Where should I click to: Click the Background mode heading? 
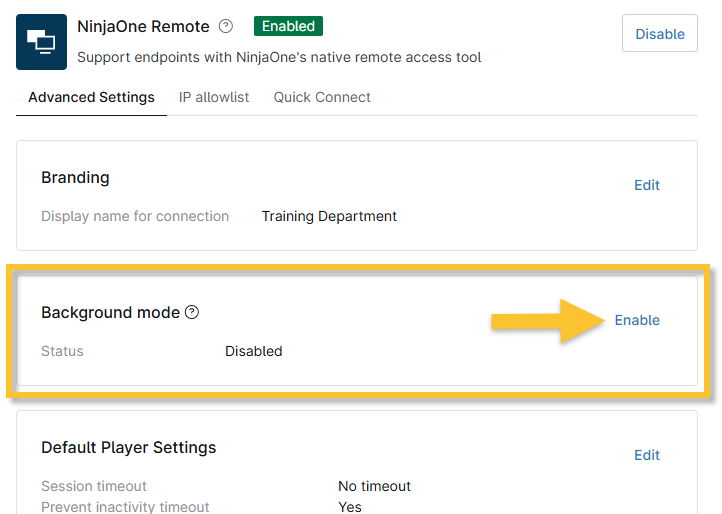(x=110, y=313)
